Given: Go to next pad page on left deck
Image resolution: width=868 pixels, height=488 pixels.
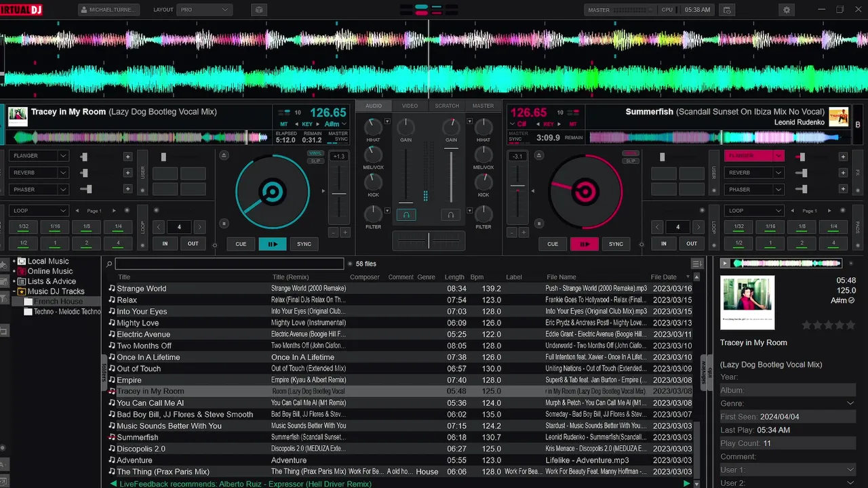Looking at the screenshot, I should tap(114, 211).
